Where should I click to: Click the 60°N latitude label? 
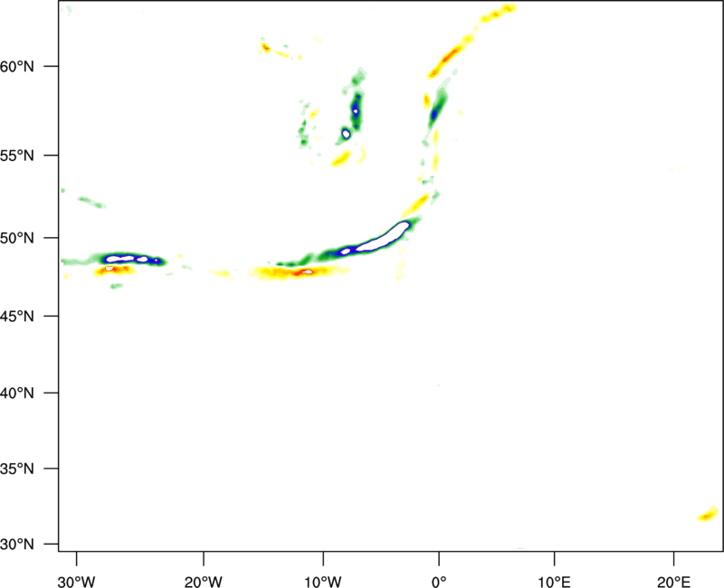click(17, 66)
